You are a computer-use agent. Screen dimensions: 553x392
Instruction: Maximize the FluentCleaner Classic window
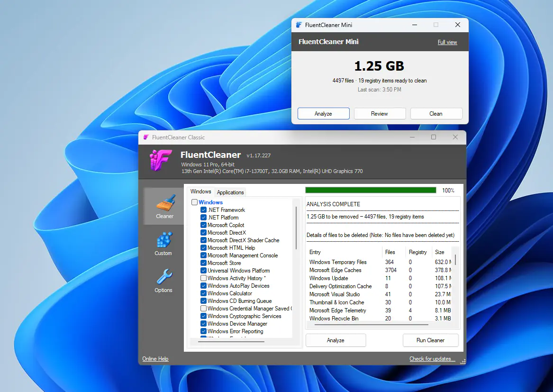434,137
